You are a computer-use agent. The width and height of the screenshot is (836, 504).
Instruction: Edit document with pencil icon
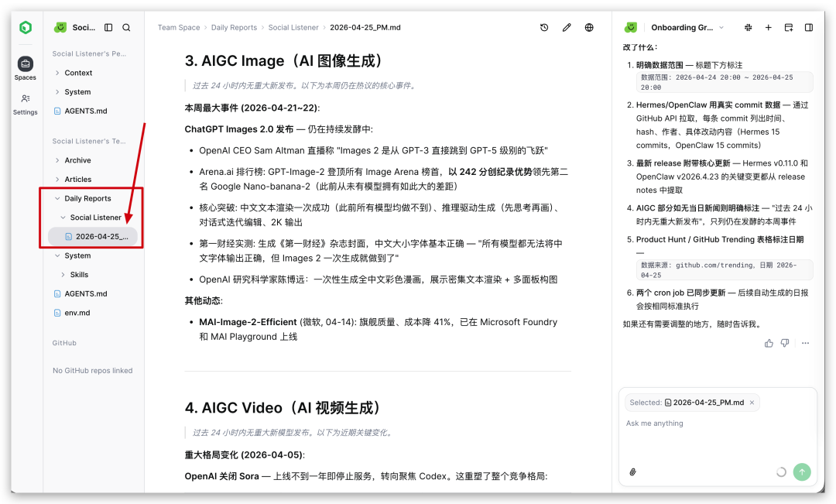pyautogui.click(x=566, y=27)
